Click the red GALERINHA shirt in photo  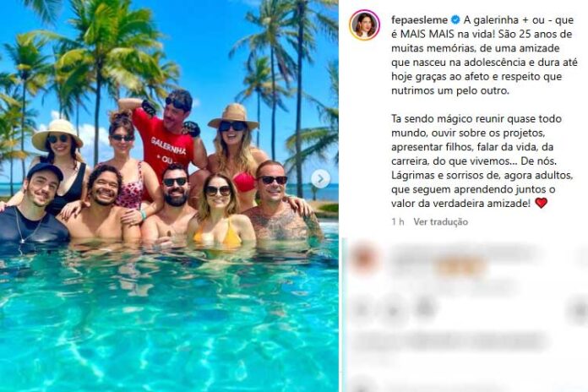[x=166, y=145]
